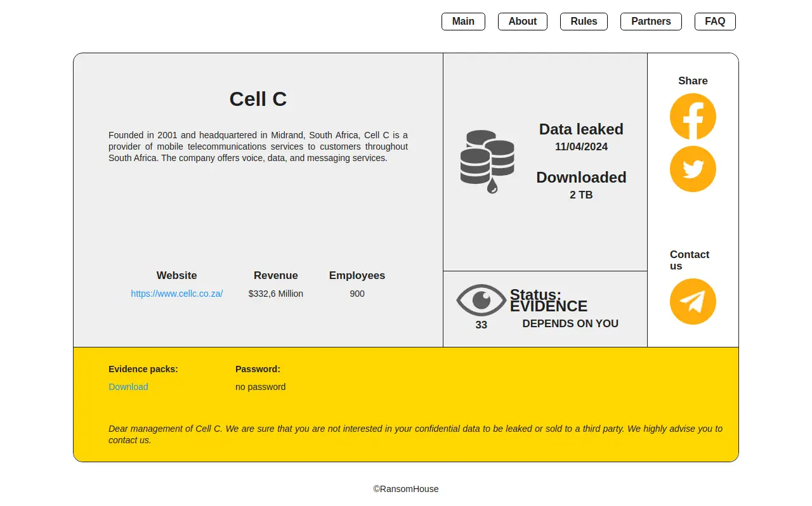Click the leaking database stack icon
The width and height of the screenshot is (812, 506).
pyautogui.click(x=487, y=161)
